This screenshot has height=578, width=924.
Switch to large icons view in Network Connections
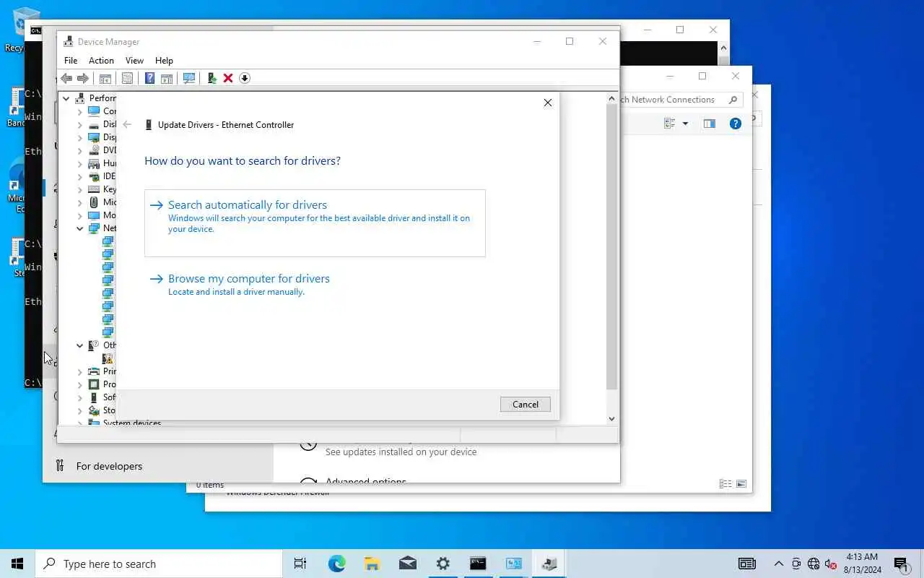[741, 484]
